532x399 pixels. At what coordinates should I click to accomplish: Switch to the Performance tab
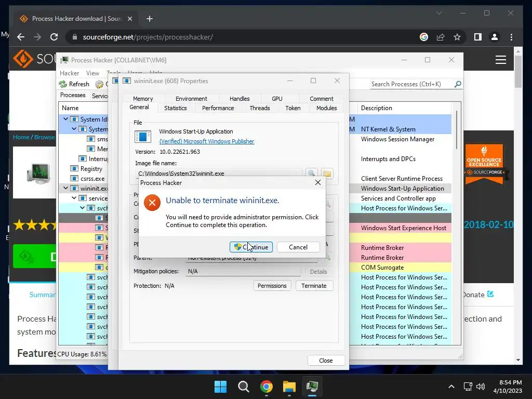click(x=218, y=108)
